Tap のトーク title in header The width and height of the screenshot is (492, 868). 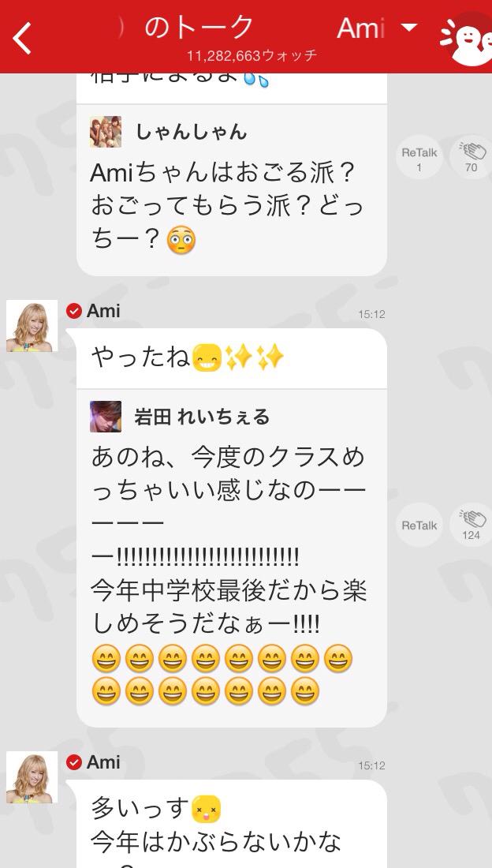coord(199,27)
